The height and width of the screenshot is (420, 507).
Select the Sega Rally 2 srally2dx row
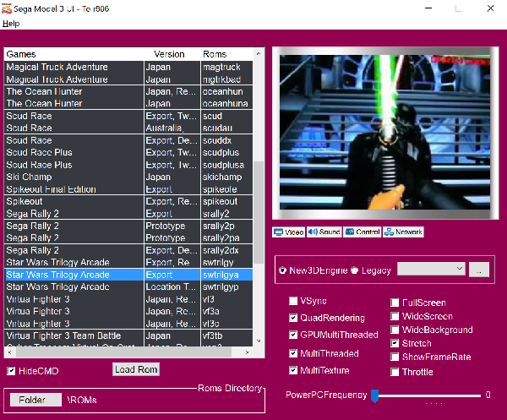pyautogui.click(x=128, y=250)
